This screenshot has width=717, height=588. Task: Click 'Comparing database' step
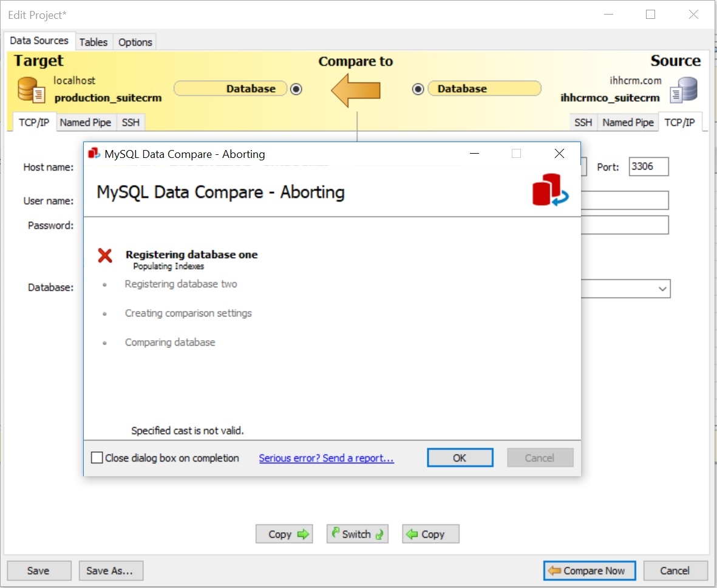click(170, 342)
